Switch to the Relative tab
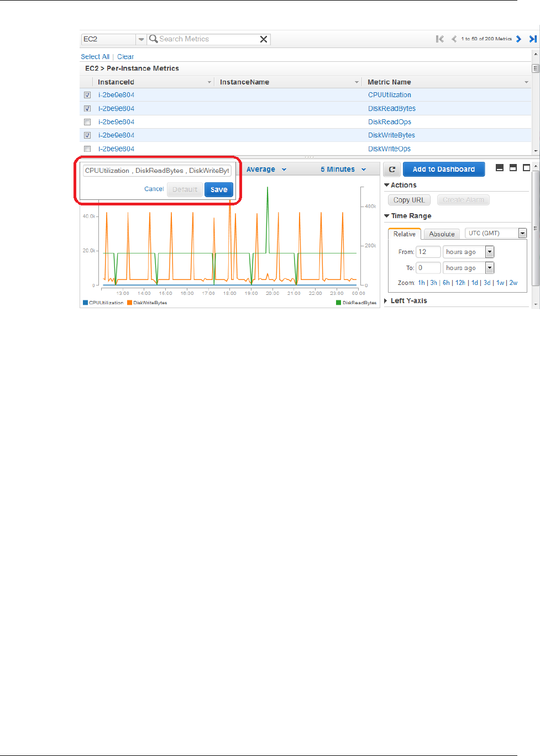This screenshot has width=540, height=756. click(x=405, y=234)
